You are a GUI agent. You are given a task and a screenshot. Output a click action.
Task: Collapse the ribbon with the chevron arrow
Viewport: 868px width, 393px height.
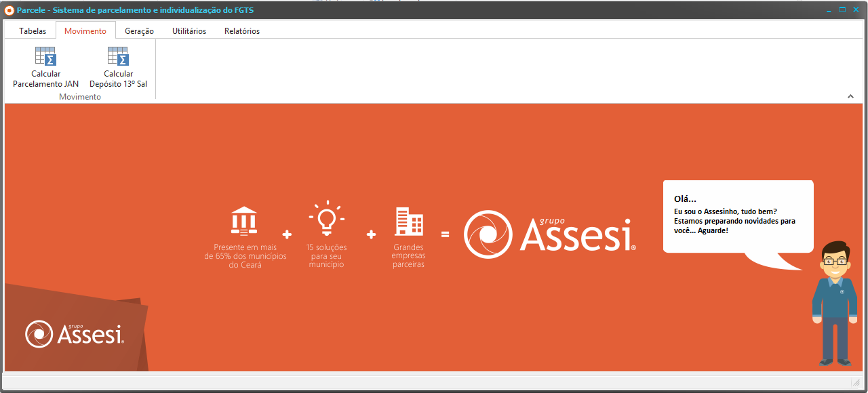pyautogui.click(x=850, y=97)
